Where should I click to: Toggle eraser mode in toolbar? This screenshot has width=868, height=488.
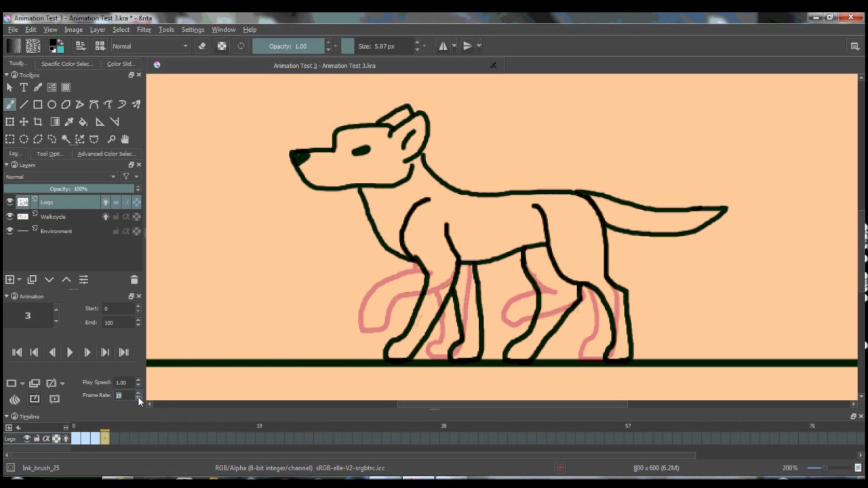coord(201,46)
